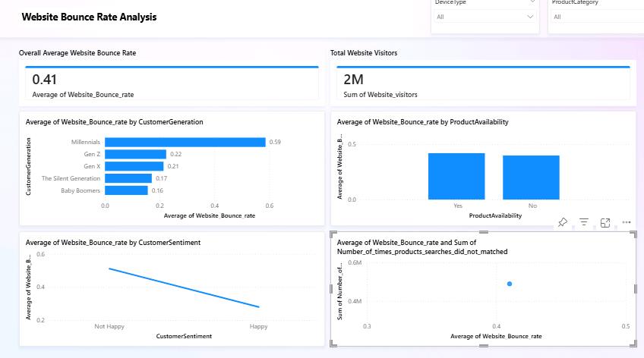
Task: Select the Gen Z bar
Action: (x=135, y=154)
